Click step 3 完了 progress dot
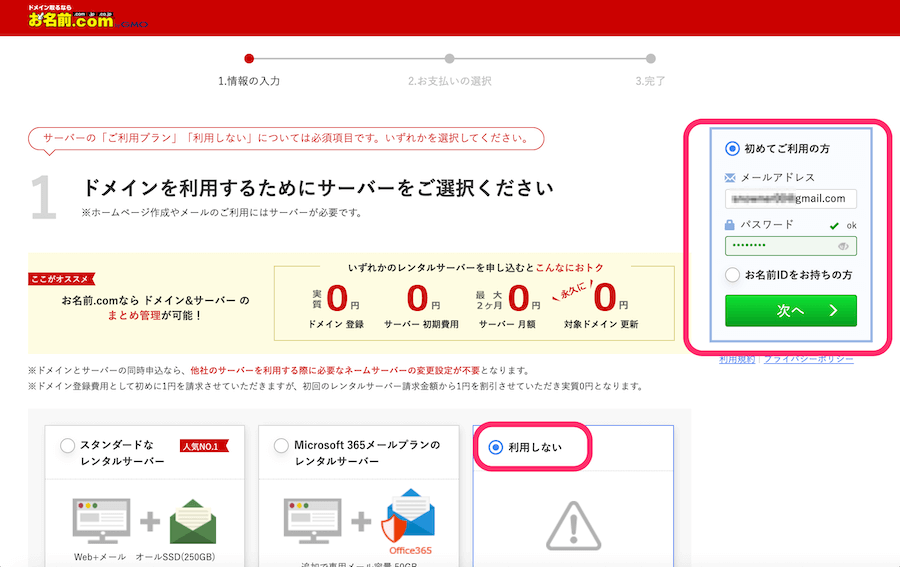The image size is (900, 567). 650,59
